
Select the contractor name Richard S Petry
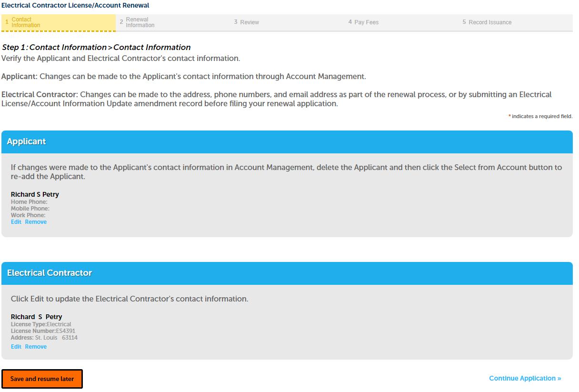(37, 317)
